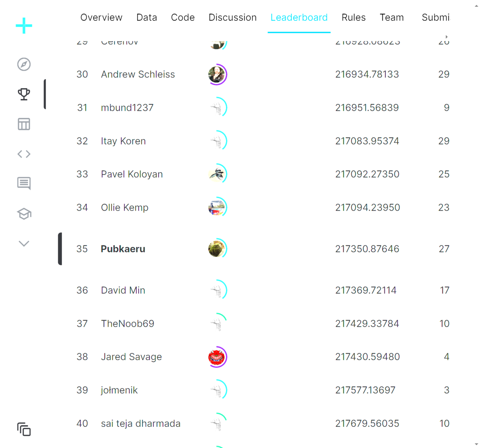This screenshot has height=448, width=480.
Task: Select the Data tab
Action: pyautogui.click(x=146, y=17)
